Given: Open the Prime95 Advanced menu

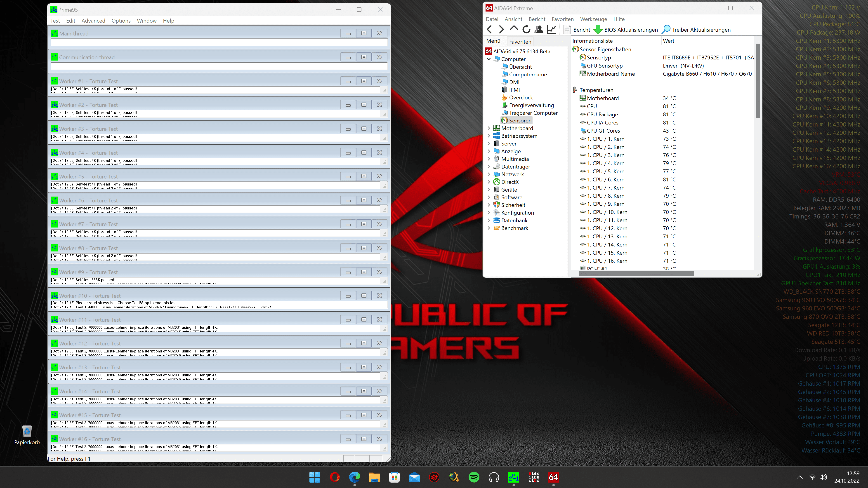Looking at the screenshot, I should coord(93,21).
